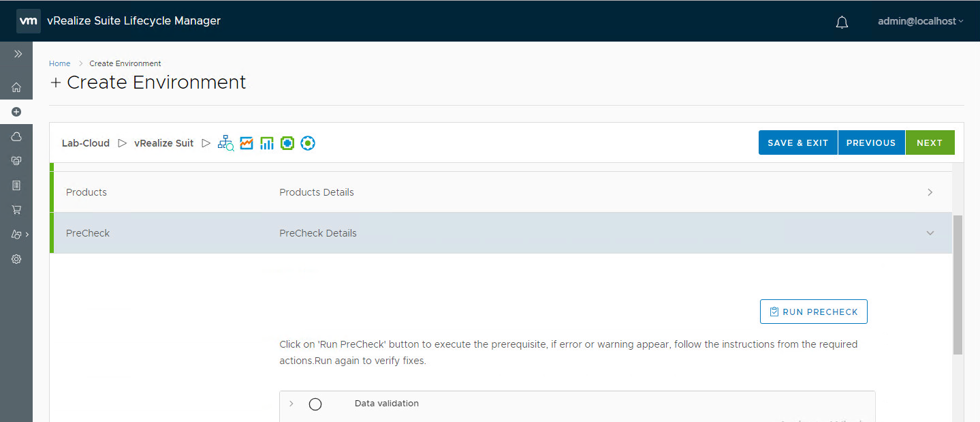Image resolution: width=980 pixels, height=422 pixels.
Task: Expand the left sidebar with double-chevron icon
Action: [x=18, y=54]
